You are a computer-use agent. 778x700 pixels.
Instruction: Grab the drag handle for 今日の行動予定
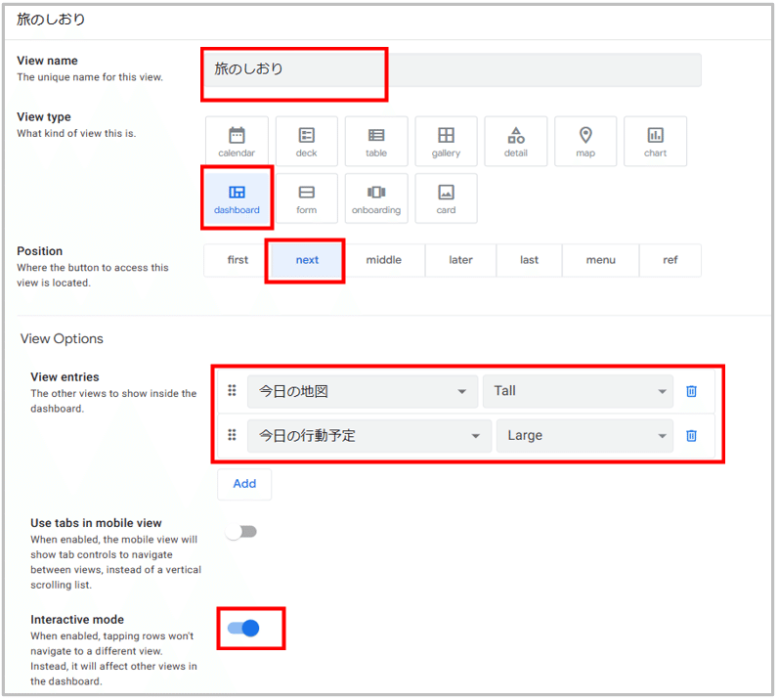pos(232,435)
